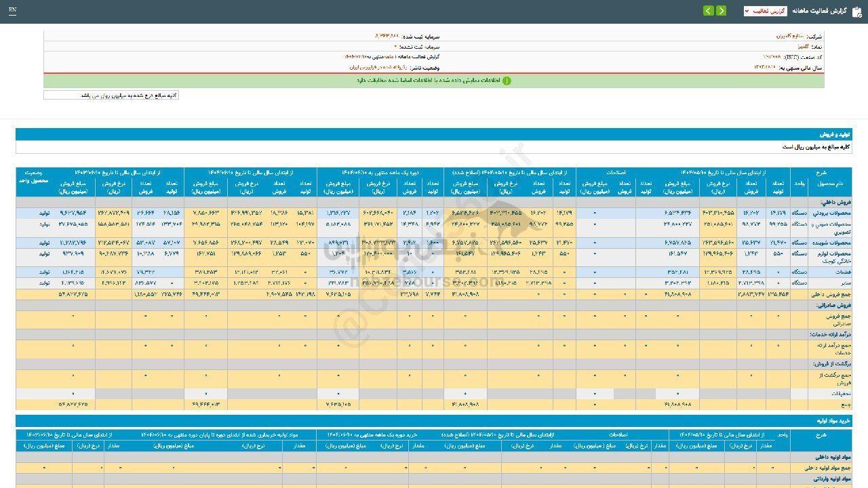Image resolution: width=868 pixels, height=488 pixels.
Task: Select the محصولات لوازم خانگی کوچک row label
Action: (x=832, y=257)
